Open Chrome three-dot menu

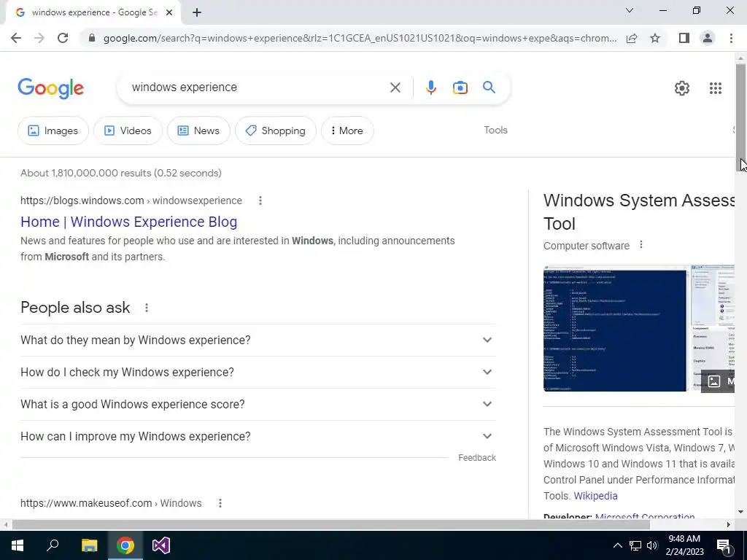[731, 38]
